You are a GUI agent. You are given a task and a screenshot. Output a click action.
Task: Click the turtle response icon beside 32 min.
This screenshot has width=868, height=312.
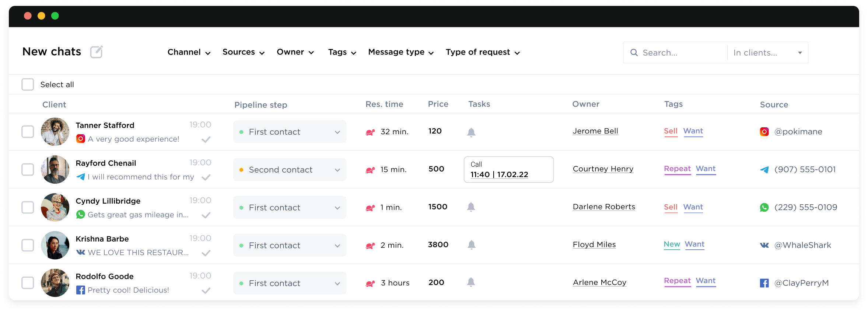click(370, 132)
